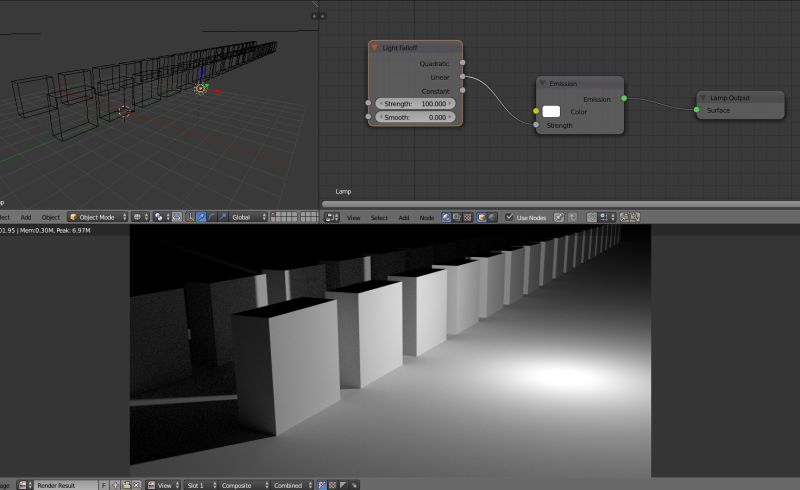The width and height of the screenshot is (800, 490).
Task: Select compositing nodes tree type icon
Action: pos(457,217)
